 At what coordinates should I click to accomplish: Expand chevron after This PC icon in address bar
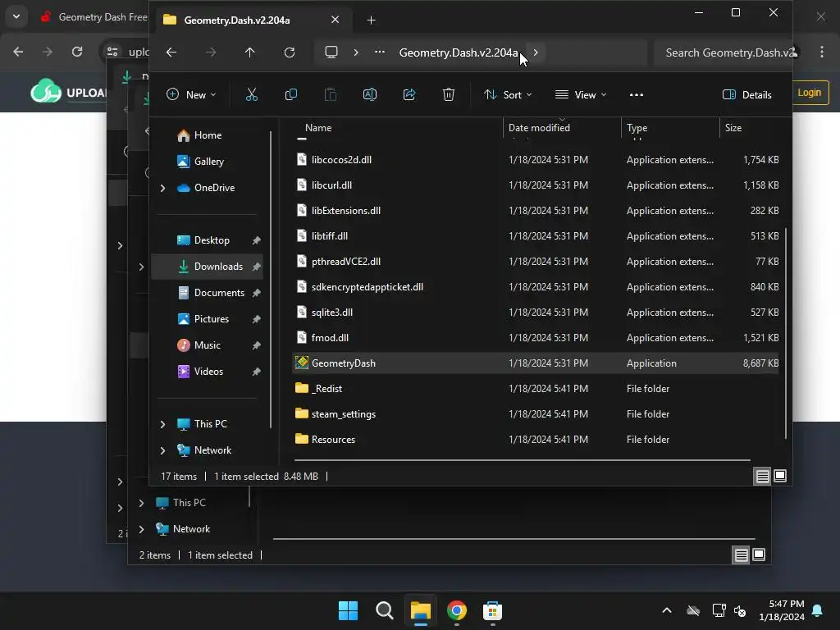click(356, 52)
